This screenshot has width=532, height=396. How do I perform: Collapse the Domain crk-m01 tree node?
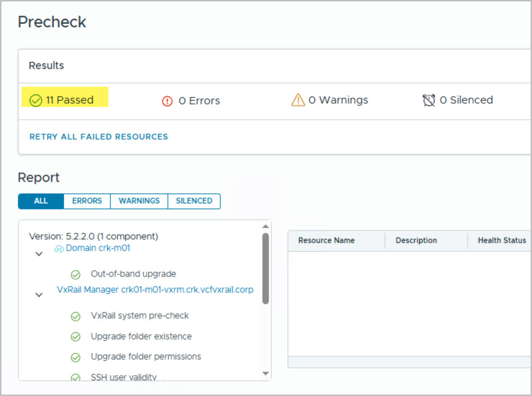tap(39, 254)
